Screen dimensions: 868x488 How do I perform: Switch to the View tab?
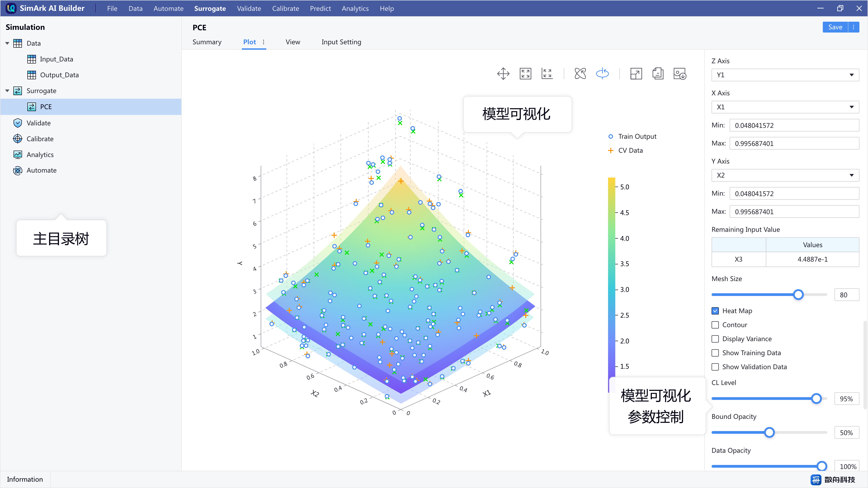(293, 42)
